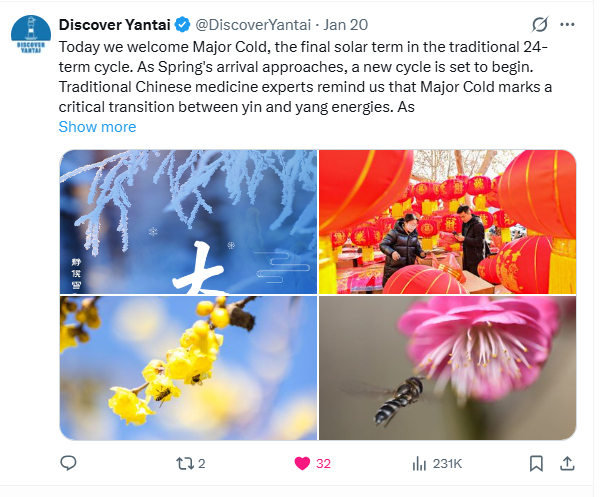Expand the tweet with Show more

pyautogui.click(x=97, y=127)
